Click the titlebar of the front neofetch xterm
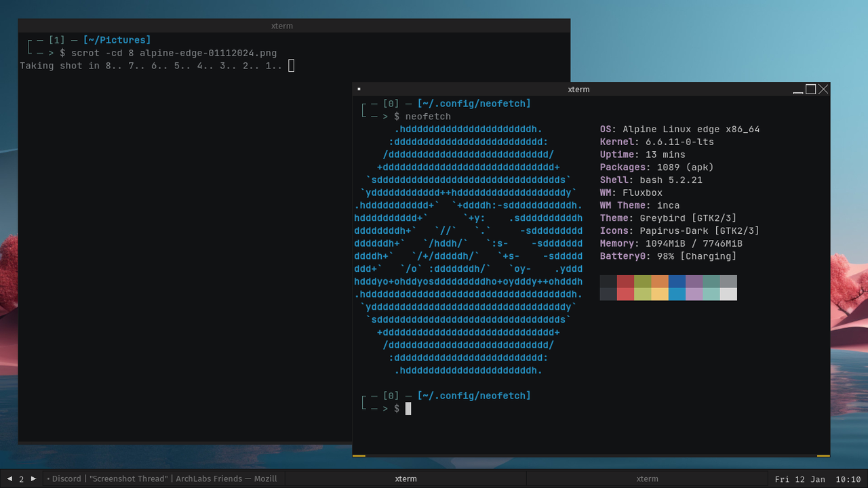The width and height of the screenshot is (868, 488). pyautogui.click(x=578, y=89)
